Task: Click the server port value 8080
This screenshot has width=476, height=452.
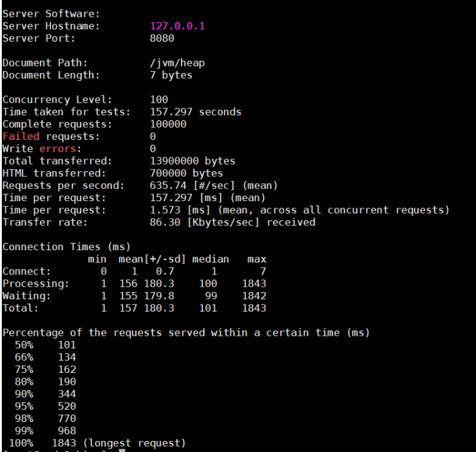Action: click(x=162, y=39)
